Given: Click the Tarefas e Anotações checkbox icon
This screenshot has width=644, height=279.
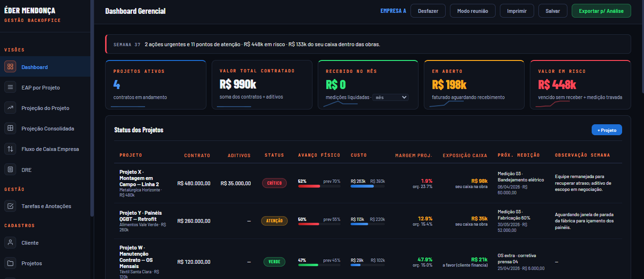Looking at the screenshot, I should click(10, 206).
